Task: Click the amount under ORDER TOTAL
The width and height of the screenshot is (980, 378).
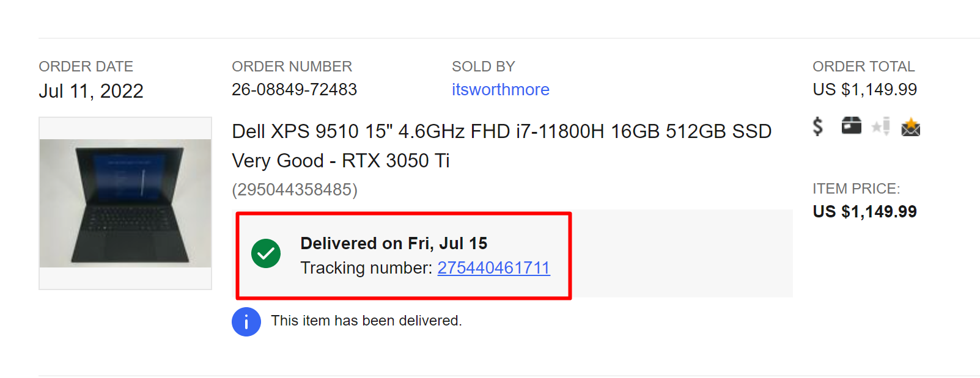Action: 864,90
